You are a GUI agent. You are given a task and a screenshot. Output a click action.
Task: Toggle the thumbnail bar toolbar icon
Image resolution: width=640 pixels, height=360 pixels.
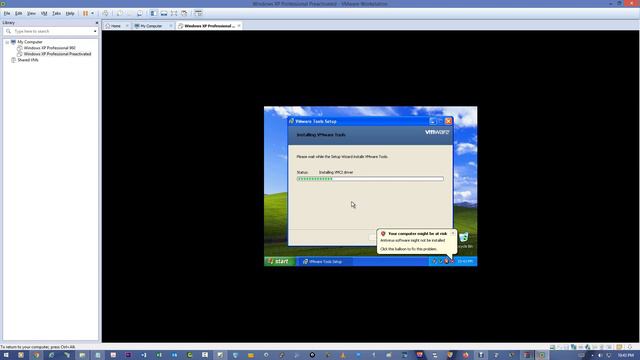click(x=164, y=13)
